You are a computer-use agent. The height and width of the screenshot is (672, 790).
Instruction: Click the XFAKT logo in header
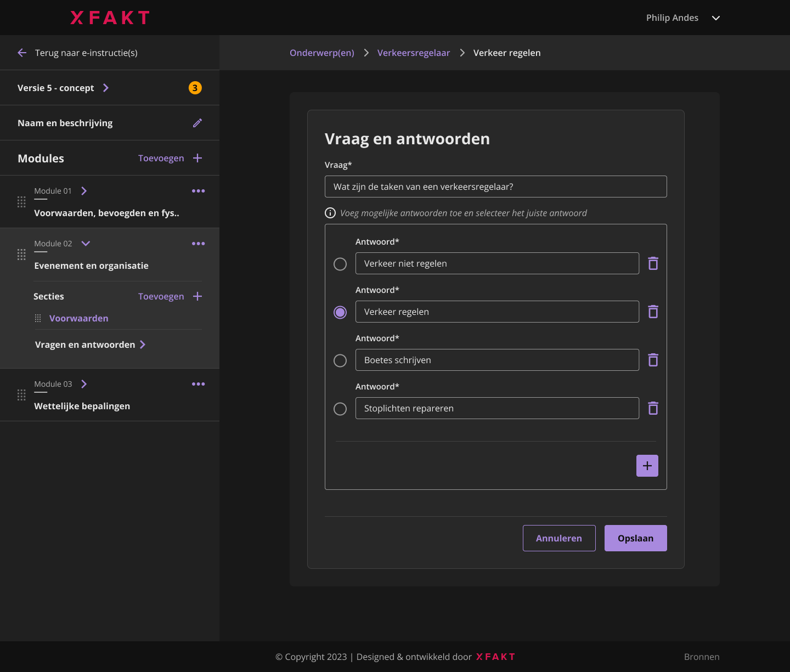[x=110, y=18]
